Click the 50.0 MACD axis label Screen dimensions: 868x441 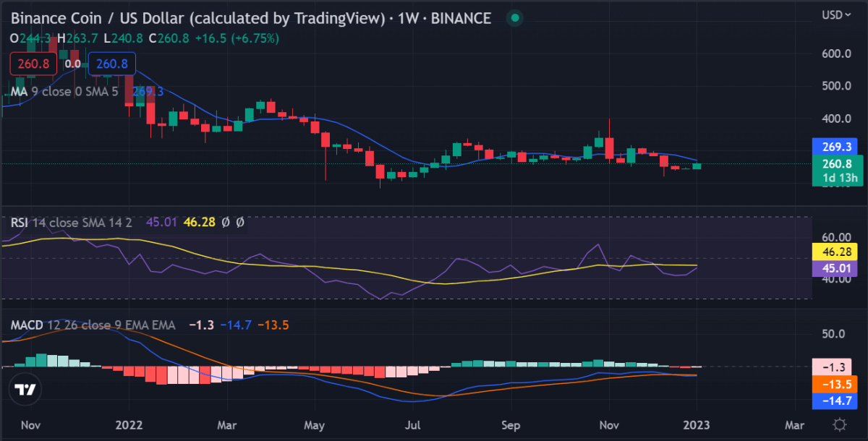(x=835, y=334)
